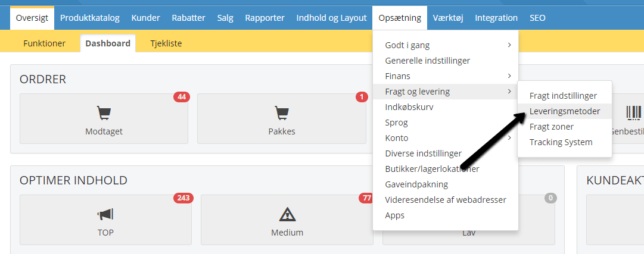The height and width of the screenshot is (254, 644).
Task: Click the shopping cart icon in Pakkes card
Action: [281, 113]
